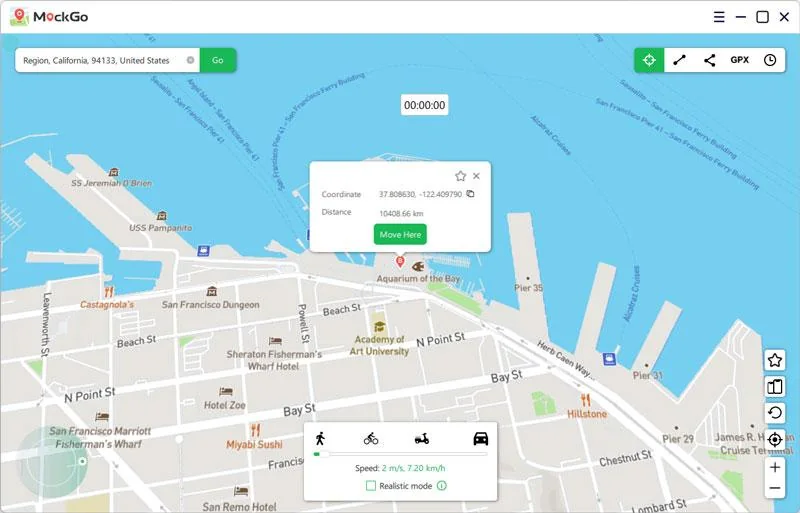
Task: Click the speed slider track
Action: tap(400, 454)
